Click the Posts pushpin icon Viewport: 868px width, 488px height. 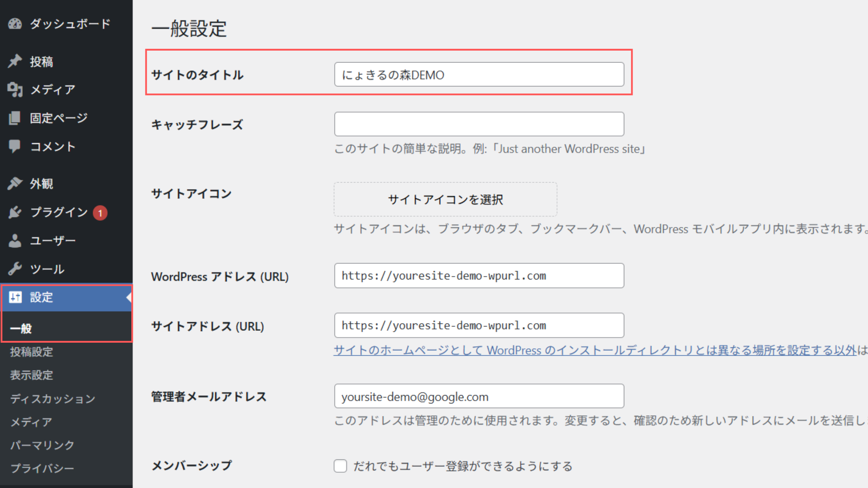pyautogui.click(x=15, y=61)
